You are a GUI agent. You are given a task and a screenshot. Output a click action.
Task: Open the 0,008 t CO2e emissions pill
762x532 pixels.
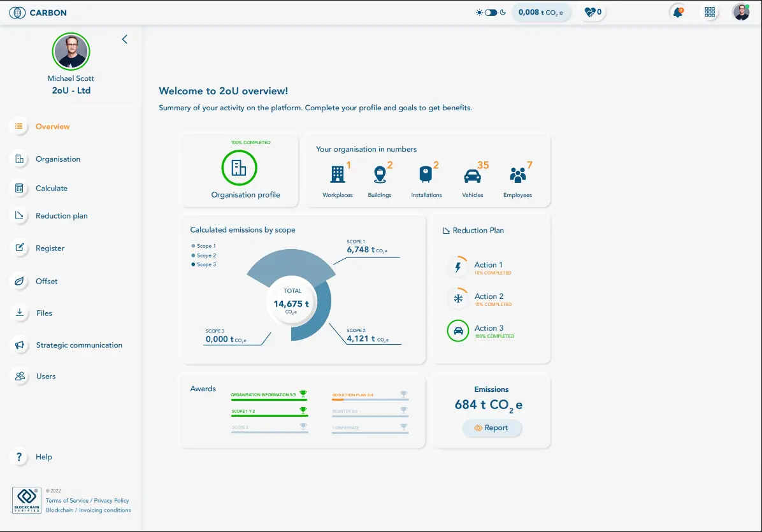click(x=540, y=12)
